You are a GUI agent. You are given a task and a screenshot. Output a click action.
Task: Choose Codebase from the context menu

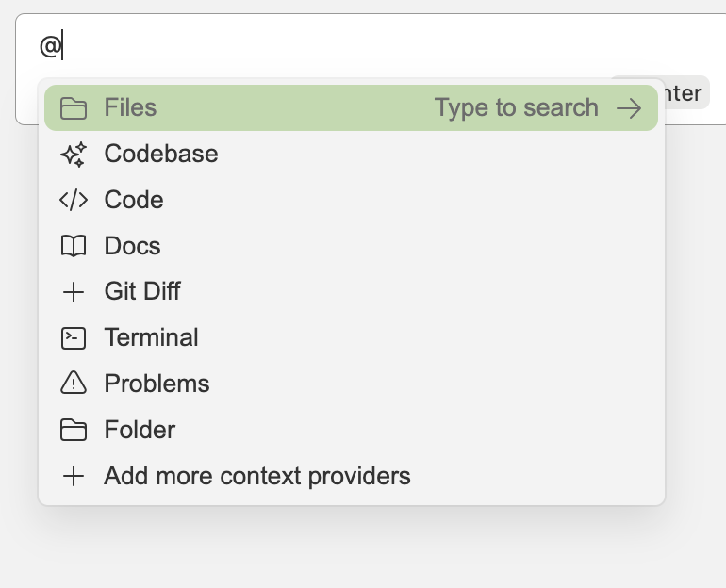(161, 154)
